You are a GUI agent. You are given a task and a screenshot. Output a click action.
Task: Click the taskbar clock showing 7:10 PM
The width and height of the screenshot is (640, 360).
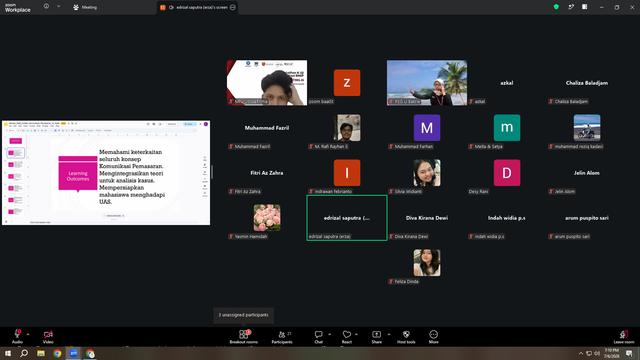[x=611, y=353]
